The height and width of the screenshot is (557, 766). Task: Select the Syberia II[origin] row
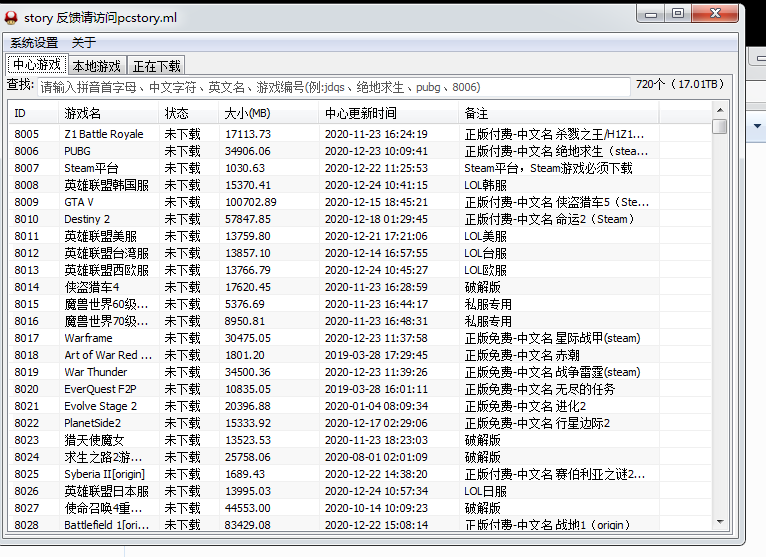360,474
